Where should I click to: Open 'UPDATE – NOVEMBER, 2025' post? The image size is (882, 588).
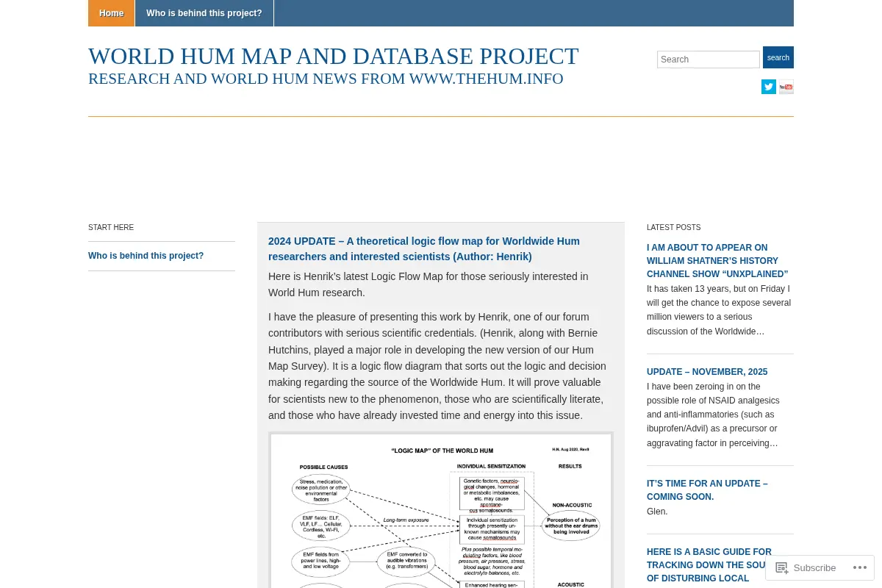tap(707, 372)
